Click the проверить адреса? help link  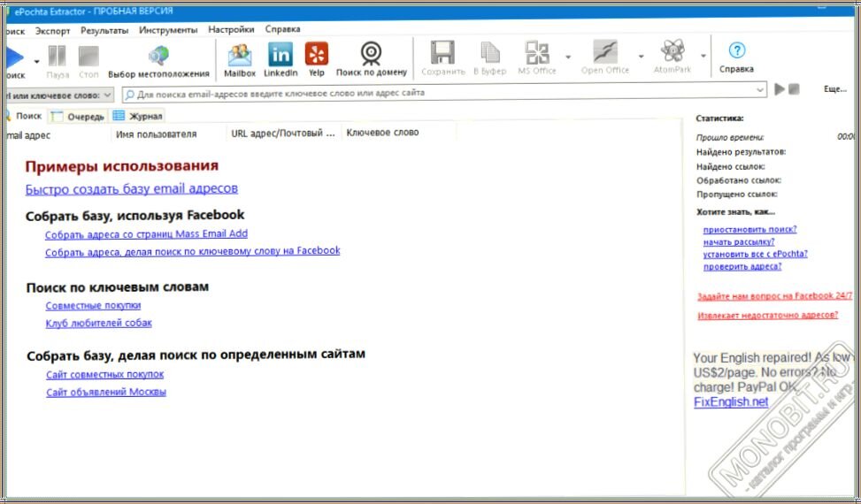742,266
